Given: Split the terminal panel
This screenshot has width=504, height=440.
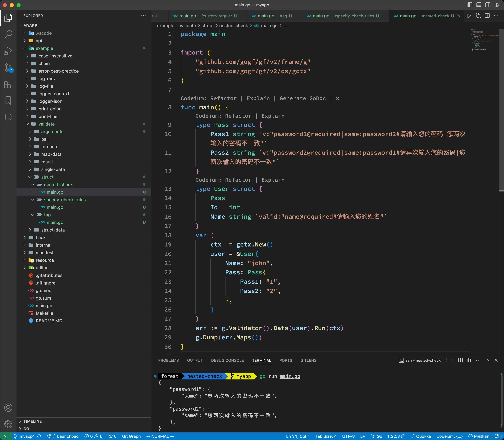Looking at the screenshot, I should [x=460, y=360].
